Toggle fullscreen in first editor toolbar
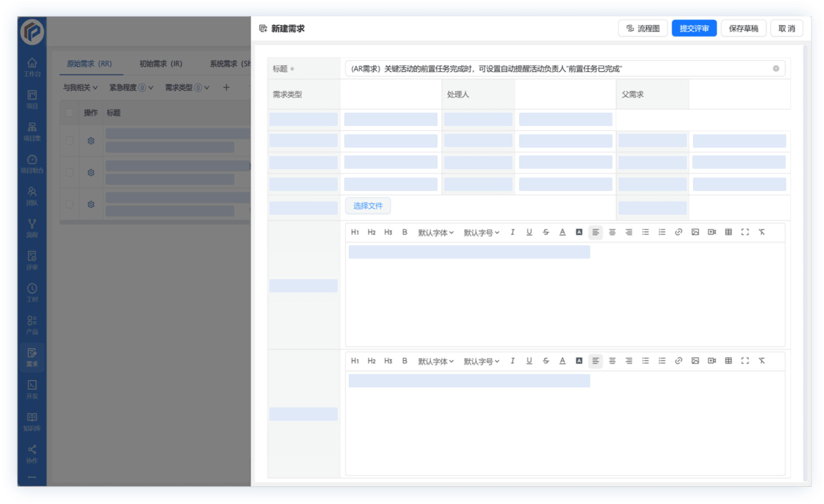The image size is (824, 504). (745, 232)
